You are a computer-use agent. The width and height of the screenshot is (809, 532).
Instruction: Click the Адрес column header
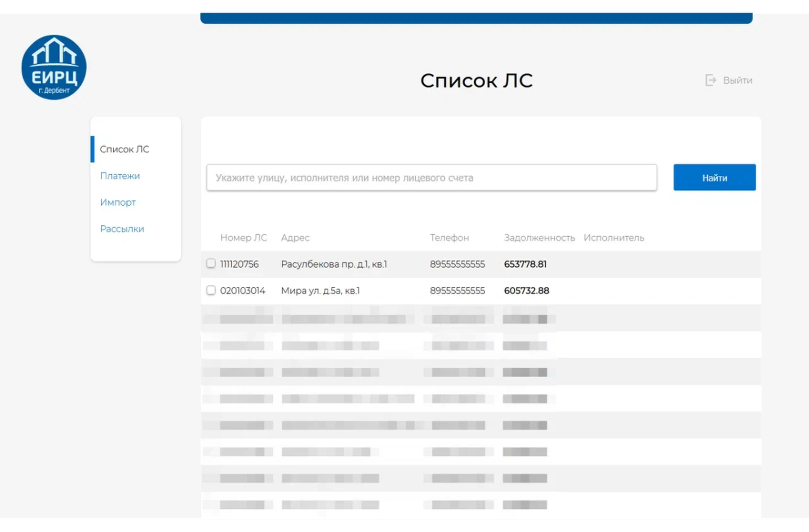(295, 238)
